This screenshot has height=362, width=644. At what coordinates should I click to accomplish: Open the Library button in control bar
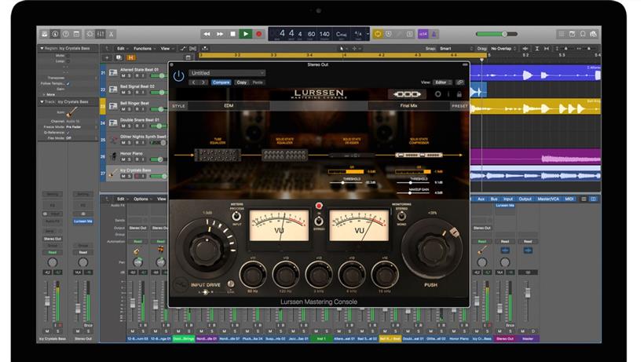coord(44,34)
